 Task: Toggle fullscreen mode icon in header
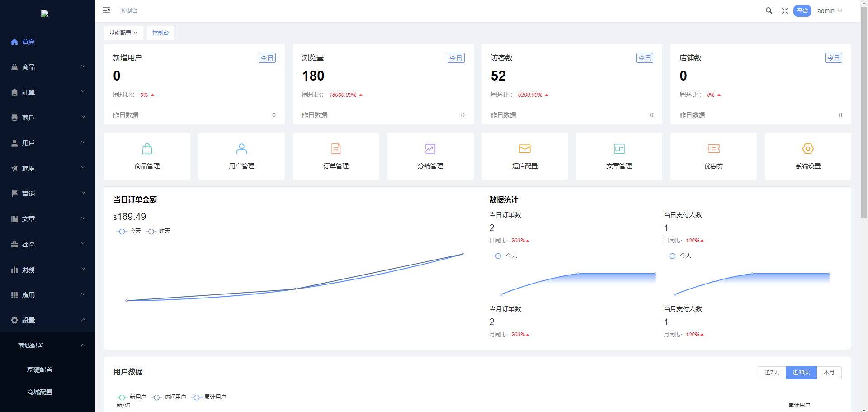point(785,11)
